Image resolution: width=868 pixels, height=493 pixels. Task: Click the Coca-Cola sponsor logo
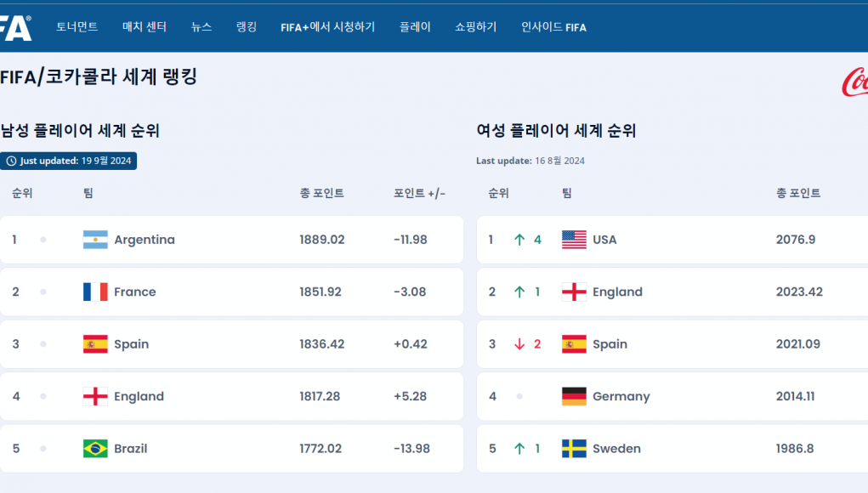click(x=854, y=82)
